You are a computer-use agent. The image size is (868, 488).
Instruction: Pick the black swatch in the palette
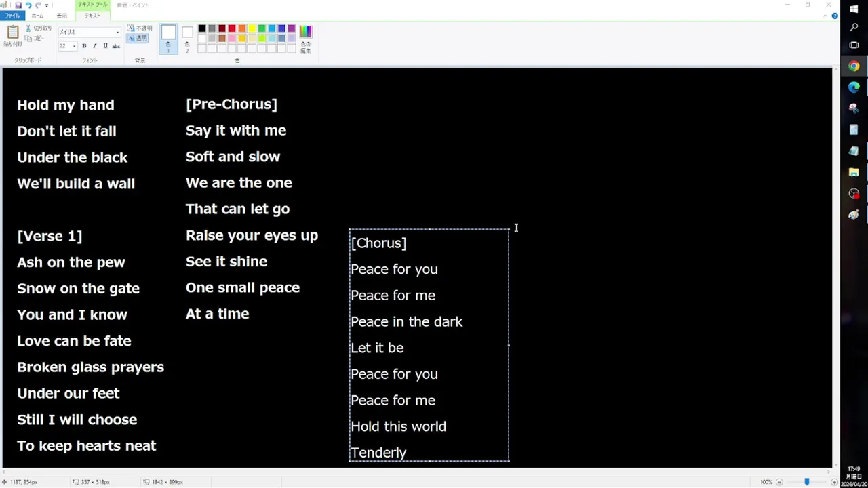[x=202, y=28]
